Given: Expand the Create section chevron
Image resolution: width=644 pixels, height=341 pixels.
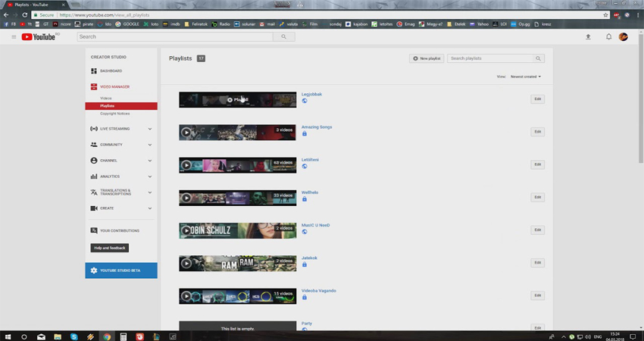Looking at the screenshot, I should [150, 208].
